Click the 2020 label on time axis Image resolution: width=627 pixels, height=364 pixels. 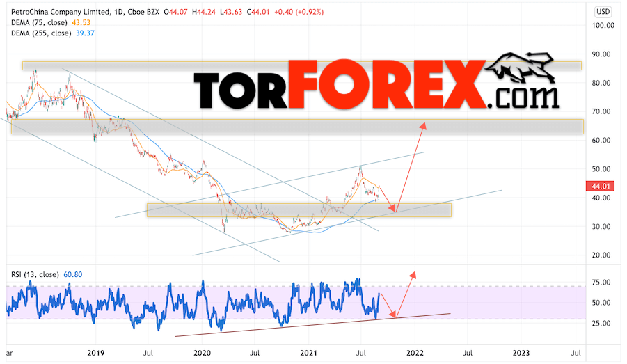202,353
